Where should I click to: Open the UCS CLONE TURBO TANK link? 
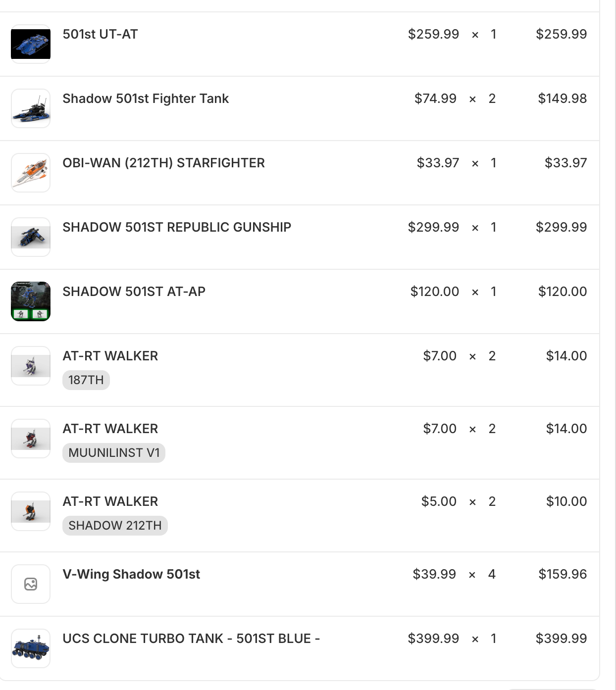[x=191, y=639]
